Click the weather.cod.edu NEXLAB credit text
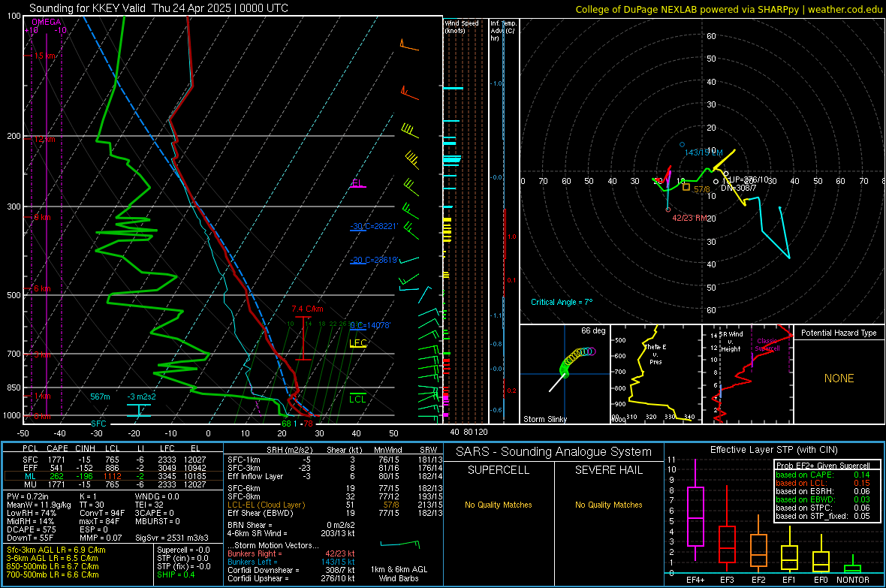The image size is (886, 588). tap(728, 9)
